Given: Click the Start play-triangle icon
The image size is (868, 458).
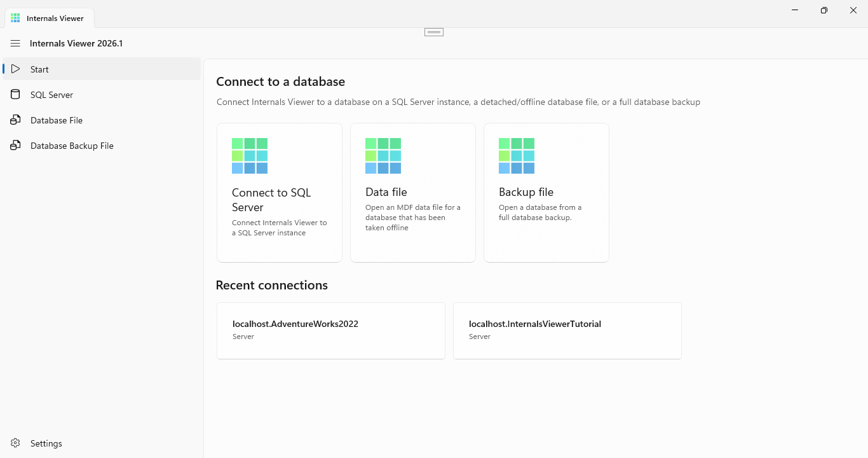Looking at the screenshot, I should coord(15,69).
